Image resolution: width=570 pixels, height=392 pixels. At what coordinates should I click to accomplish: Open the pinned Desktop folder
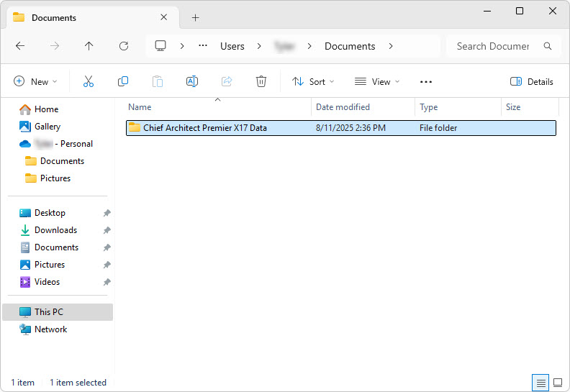[x=42, y=213]
